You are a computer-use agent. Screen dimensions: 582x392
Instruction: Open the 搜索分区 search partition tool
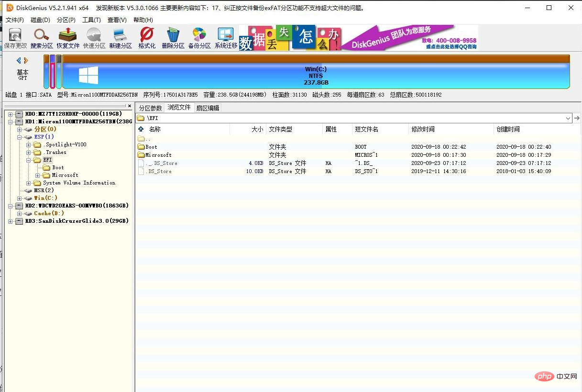[x=42, y=38]
